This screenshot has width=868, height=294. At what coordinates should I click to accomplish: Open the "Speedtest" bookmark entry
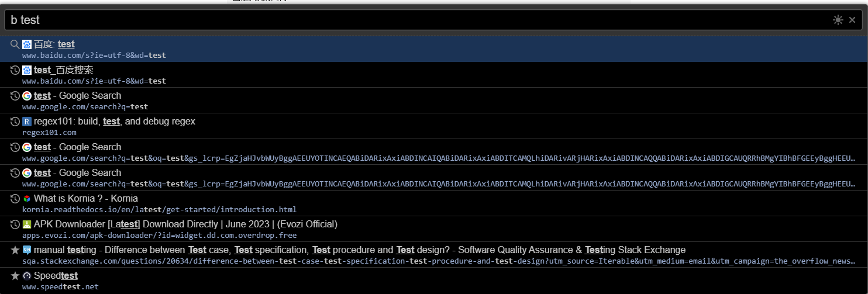point(434,281)
